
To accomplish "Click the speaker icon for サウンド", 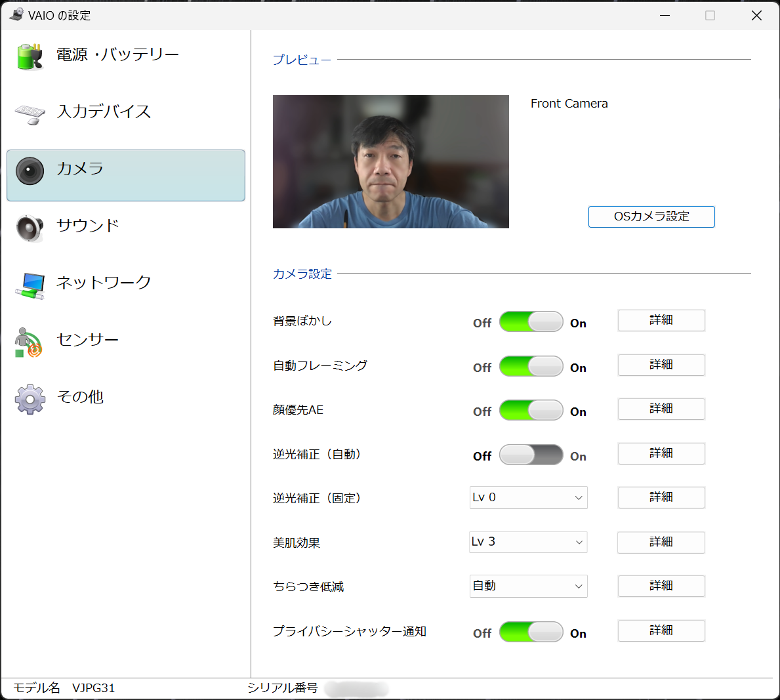I will point(30,228).
